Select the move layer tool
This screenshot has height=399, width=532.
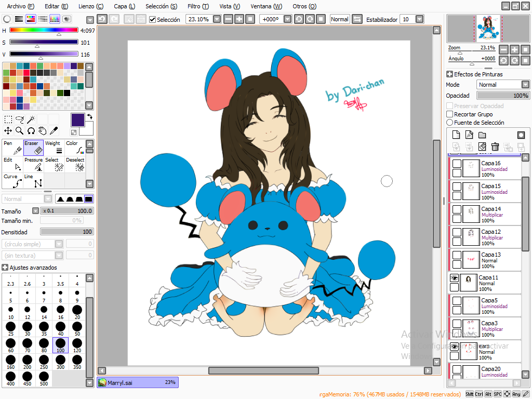pyautogui.click(x=8, y=130)
